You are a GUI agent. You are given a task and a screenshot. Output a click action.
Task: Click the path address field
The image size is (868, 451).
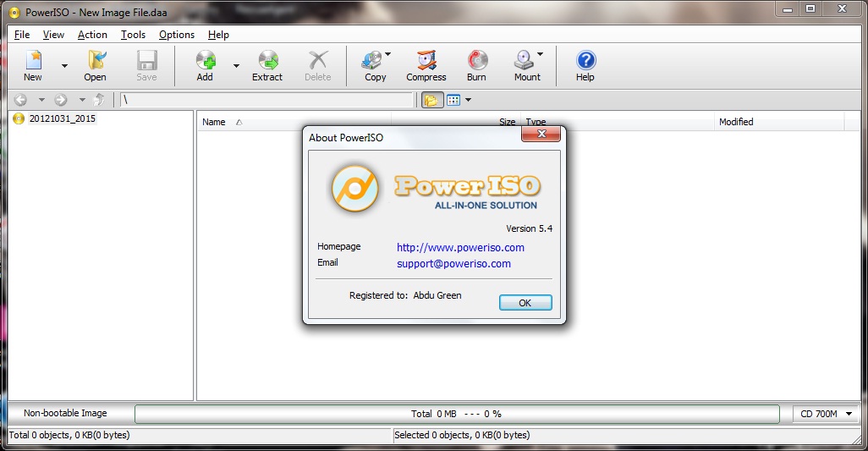pos(266,100)
